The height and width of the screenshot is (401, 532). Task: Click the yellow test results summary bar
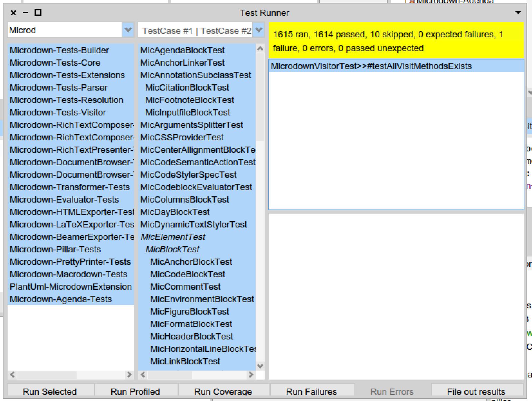[x=387, y=41]
